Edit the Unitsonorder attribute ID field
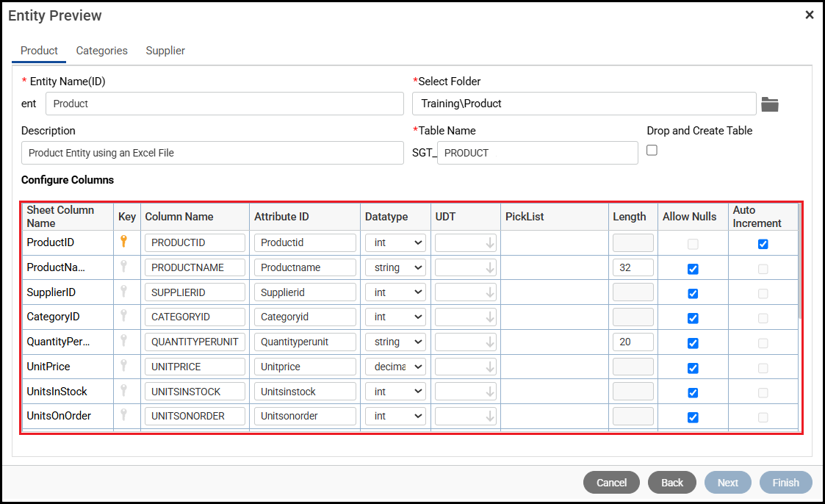The height and width of the screenshot is (504, 825). pyautogui.click(x=305, y=416)
